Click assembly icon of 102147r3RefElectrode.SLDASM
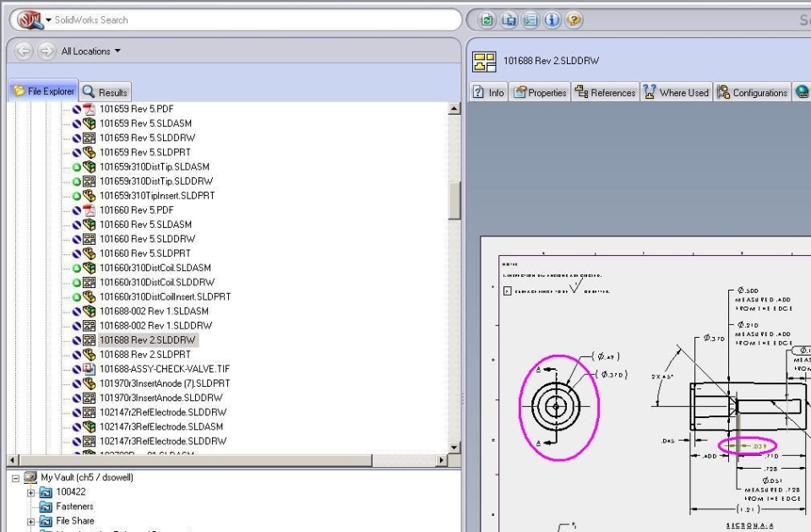811x532 pixels. pyautogui.click(x=90, y=427)
